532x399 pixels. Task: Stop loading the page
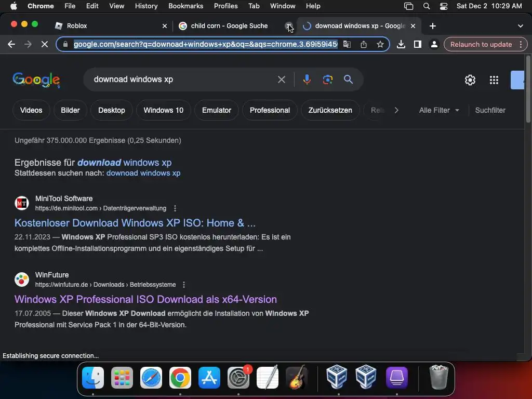45,45
